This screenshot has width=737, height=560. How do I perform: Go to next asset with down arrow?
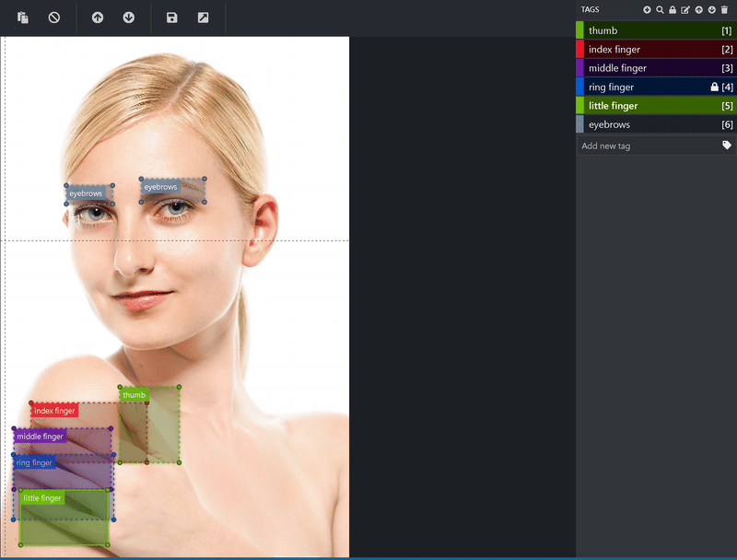pos(129,17)
